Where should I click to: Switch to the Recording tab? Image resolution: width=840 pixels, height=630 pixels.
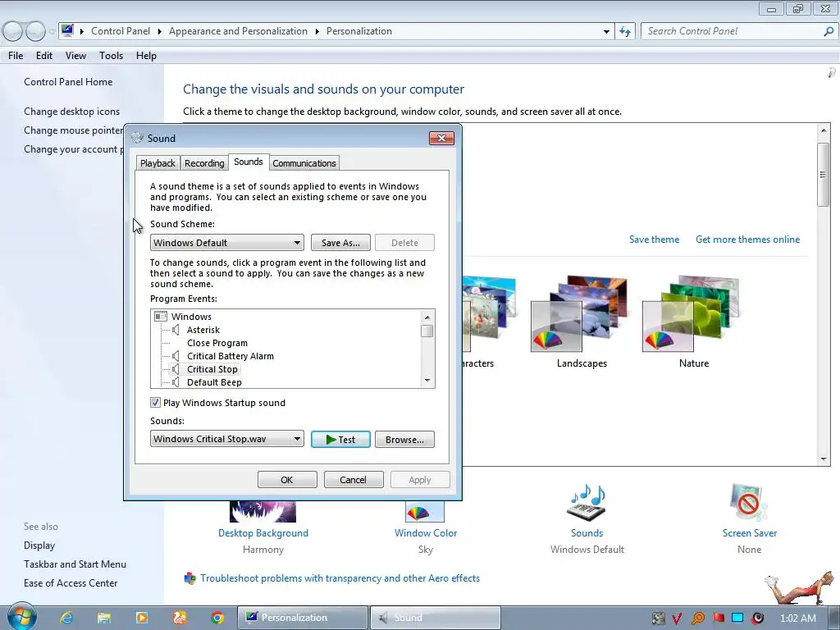204,163
